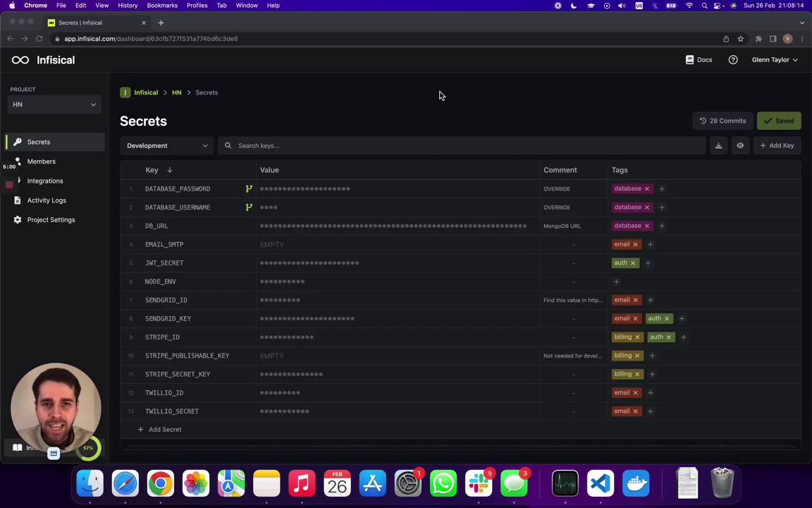This screenshot has height=508, width=812.
Task: Click the Search keys input field
Action: pyautogui.click(x=462, y=145)
